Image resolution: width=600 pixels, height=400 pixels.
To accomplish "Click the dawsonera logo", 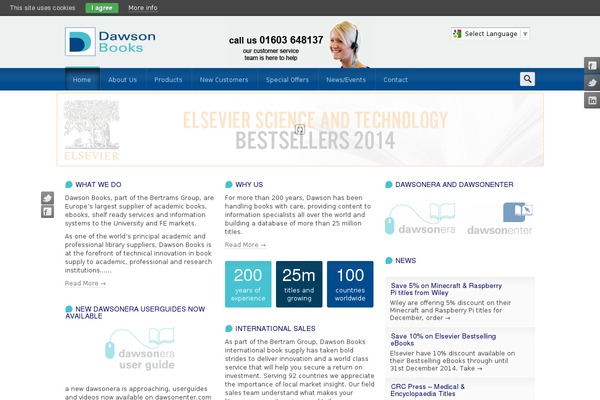I will 420,219.
